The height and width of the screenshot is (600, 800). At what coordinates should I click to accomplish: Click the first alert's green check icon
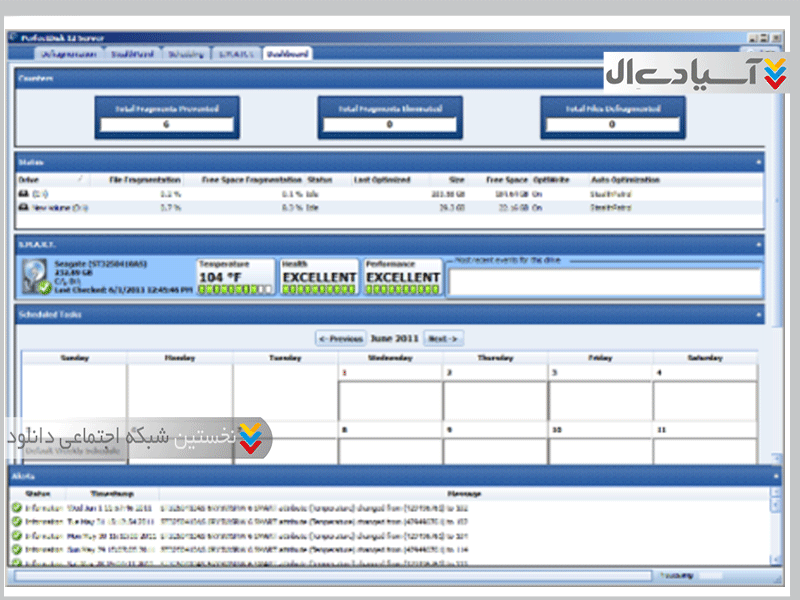16,508
